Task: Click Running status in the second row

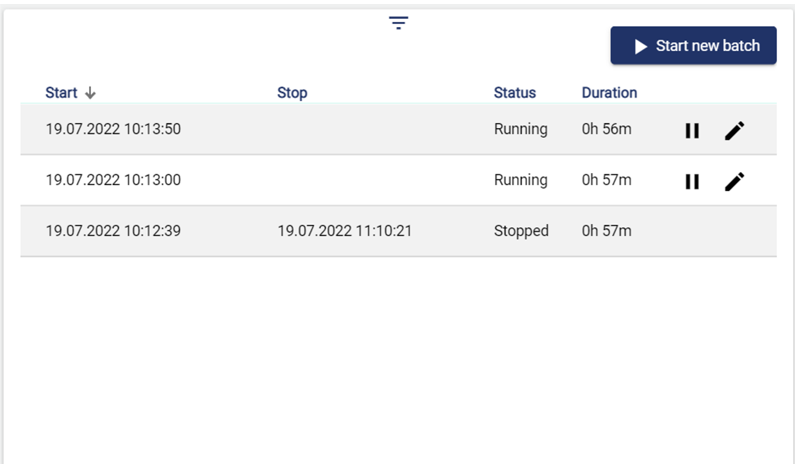Action: pos(521,180)
